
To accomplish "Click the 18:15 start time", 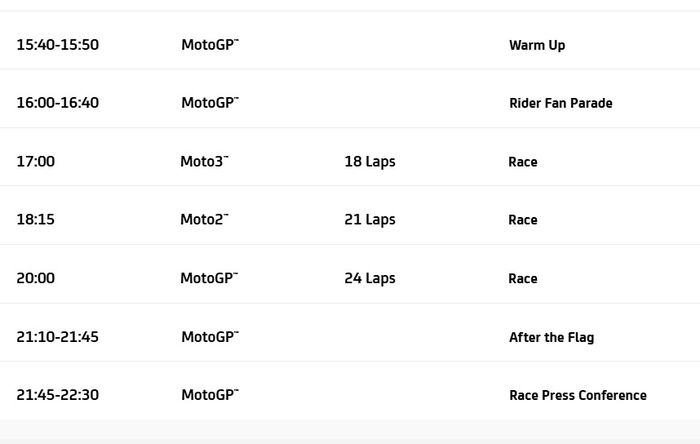I will (35, 220).
